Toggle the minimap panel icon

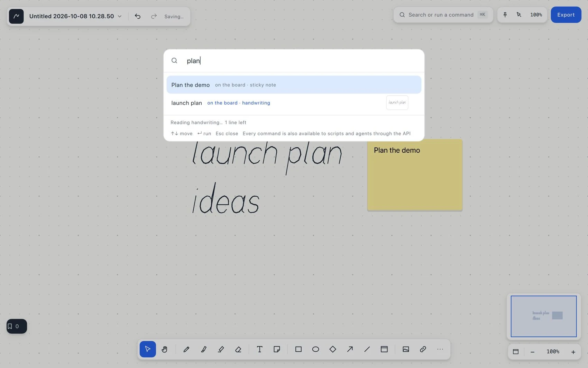click(516, 351)
